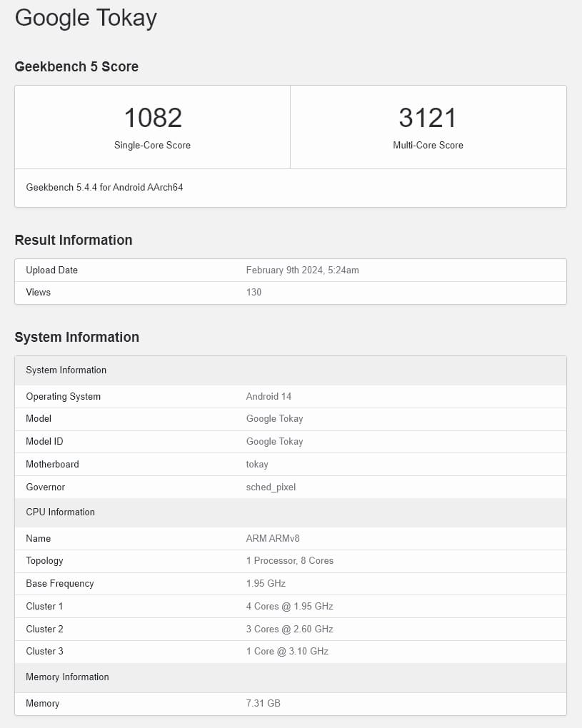This screenshot has height=728, width=582.
Task: Click the Google Tokay page title
Action: coord(86,18)
